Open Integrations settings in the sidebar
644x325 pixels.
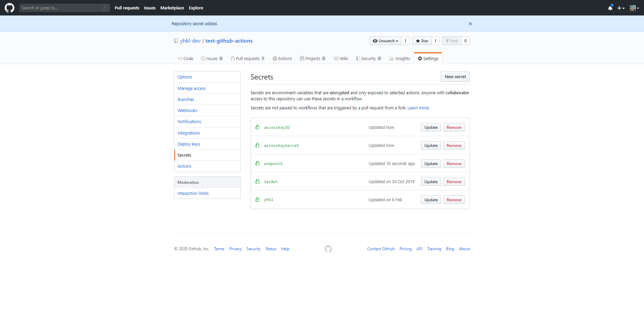207,133
